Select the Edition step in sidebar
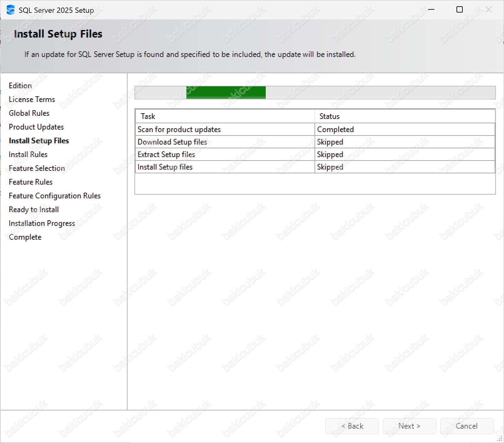The width and height of the screenshot is (504, 443). 20,86
